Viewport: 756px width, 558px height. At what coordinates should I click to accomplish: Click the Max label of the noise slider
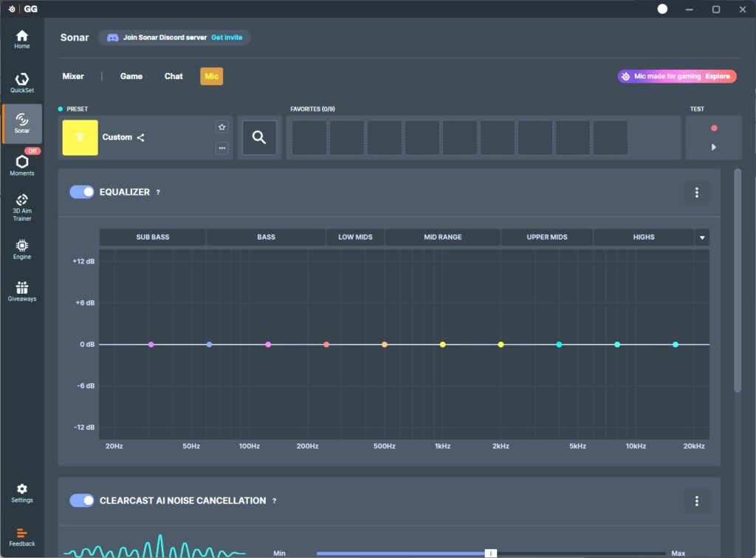(x=678, y=553)
